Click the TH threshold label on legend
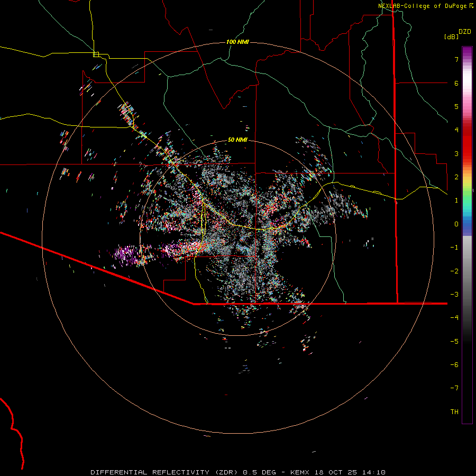This screenshot has width=476, height=476. (454, 412)
